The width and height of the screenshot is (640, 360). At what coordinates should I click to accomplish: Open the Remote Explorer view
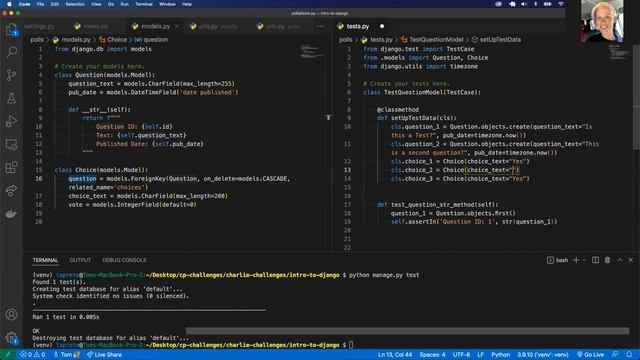[11, 144]
